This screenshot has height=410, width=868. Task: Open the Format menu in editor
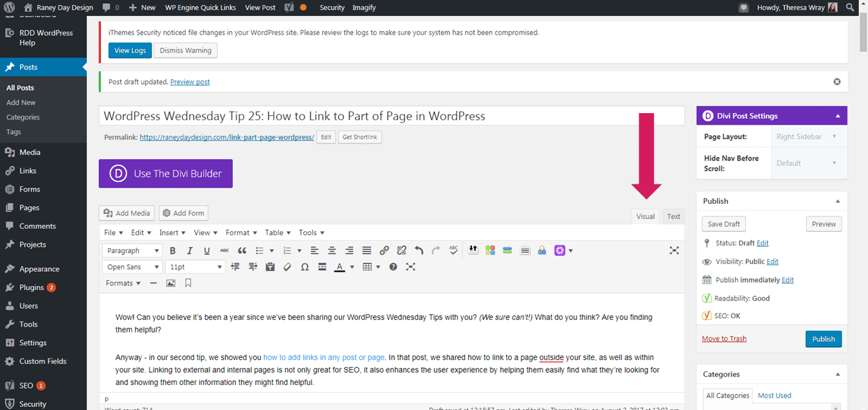point(241,233)
